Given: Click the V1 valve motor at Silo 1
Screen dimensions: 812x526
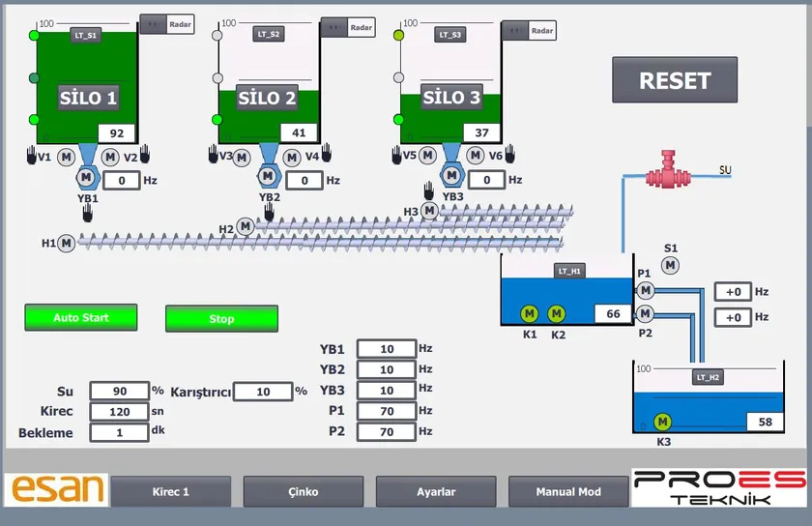Looking at the screenshot, I should point(66,156).
